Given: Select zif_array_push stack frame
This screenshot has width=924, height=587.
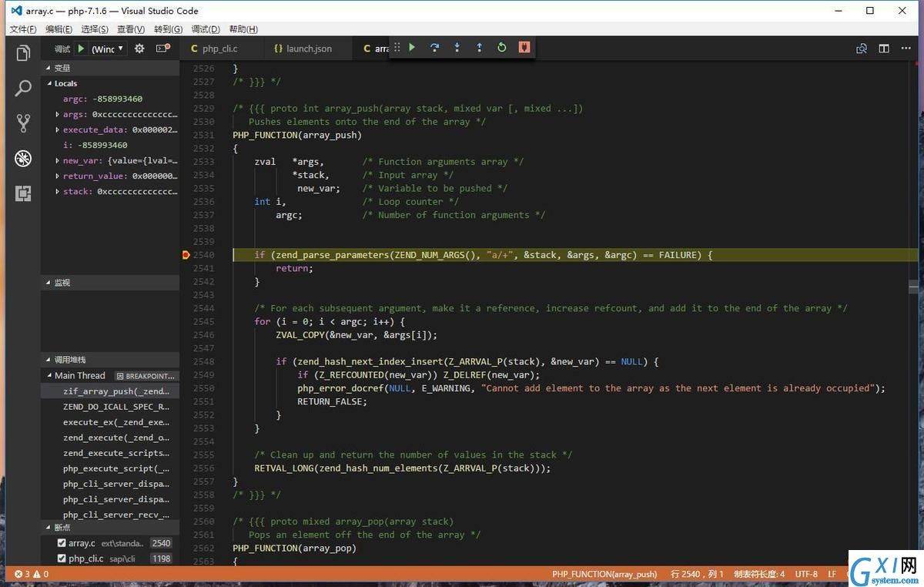Looking at the screenshot, I should pos(110,391).
